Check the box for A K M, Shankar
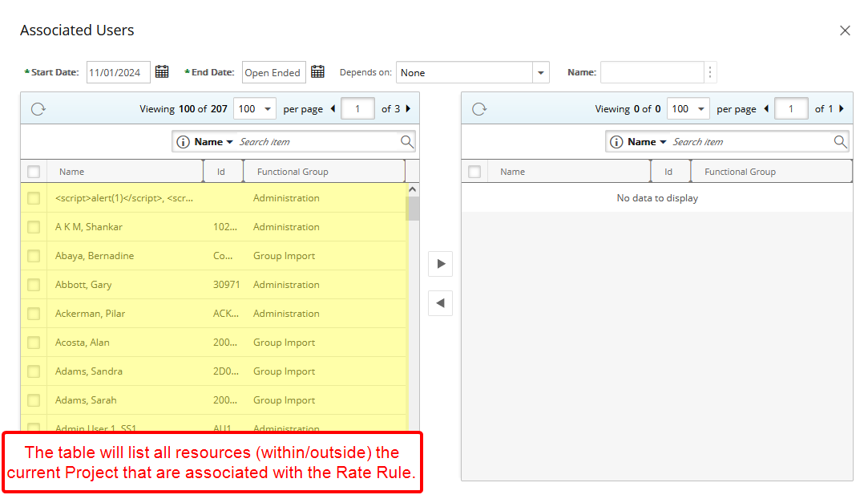 click(x=34, y=227)
